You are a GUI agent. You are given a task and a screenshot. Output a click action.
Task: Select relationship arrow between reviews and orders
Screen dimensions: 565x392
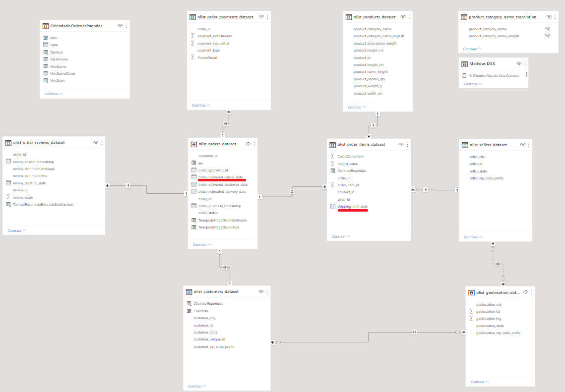point(128,185)
